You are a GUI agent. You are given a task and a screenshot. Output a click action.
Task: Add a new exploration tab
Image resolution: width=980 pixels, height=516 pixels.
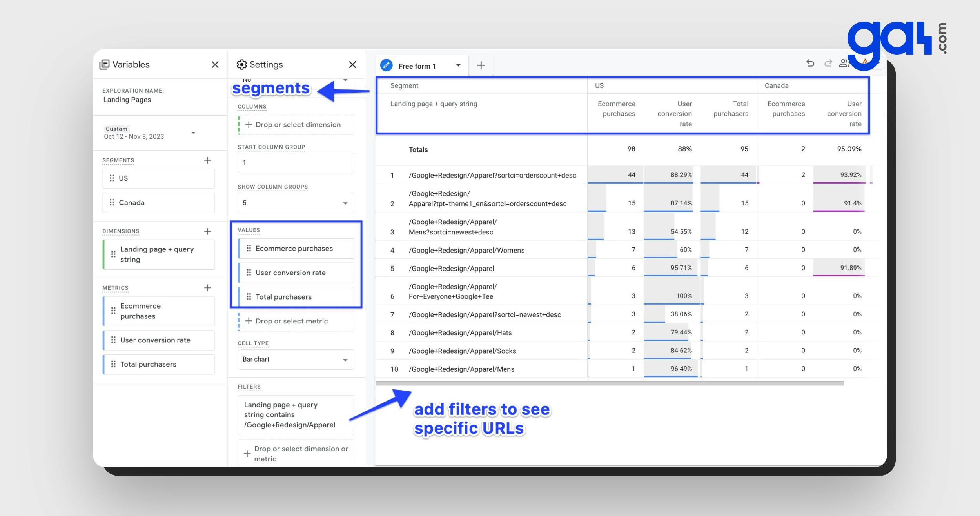481,65
